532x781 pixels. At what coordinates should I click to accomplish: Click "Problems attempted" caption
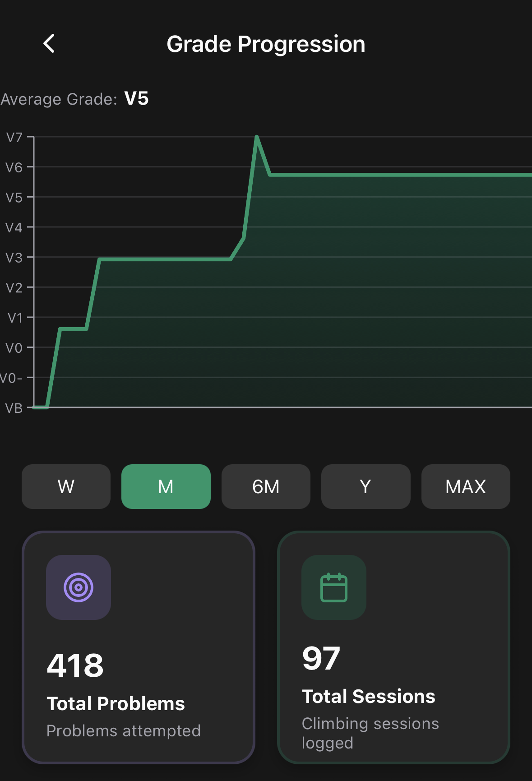tap(124, 730)
